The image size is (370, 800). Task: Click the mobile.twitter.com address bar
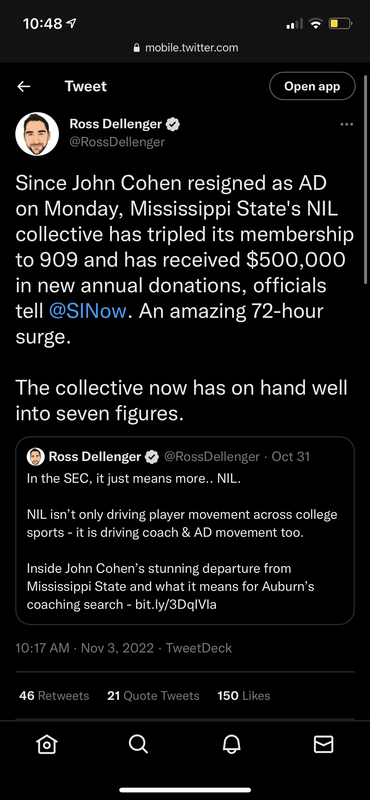click(185, 48)
